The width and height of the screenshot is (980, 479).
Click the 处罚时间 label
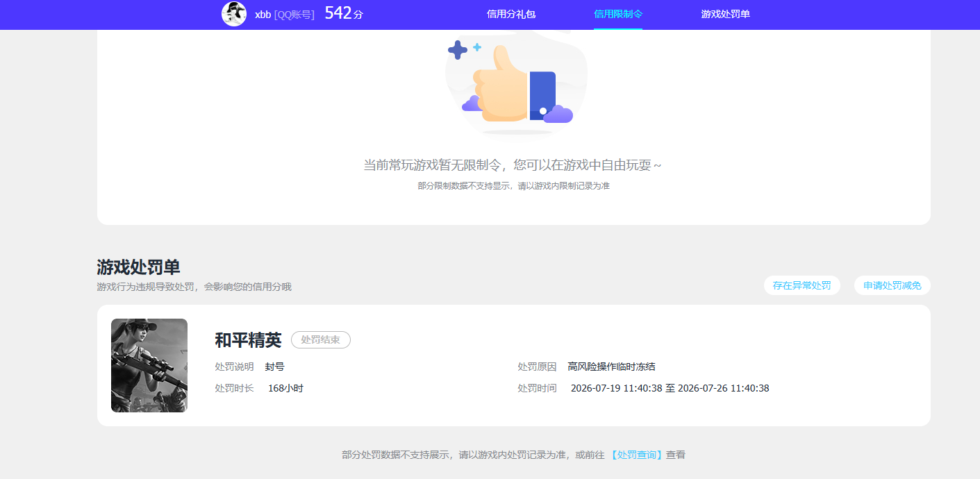(x=537, y=388)
